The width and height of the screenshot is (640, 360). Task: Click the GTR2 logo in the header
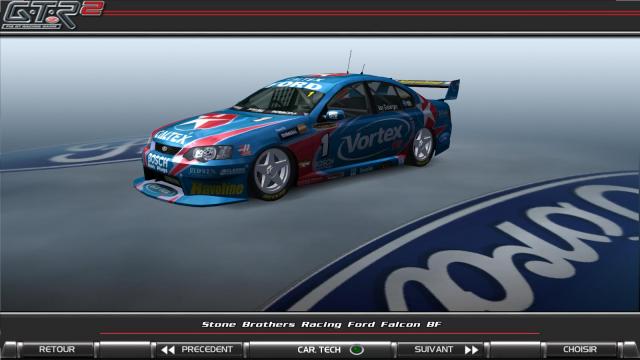click(52, 15)
